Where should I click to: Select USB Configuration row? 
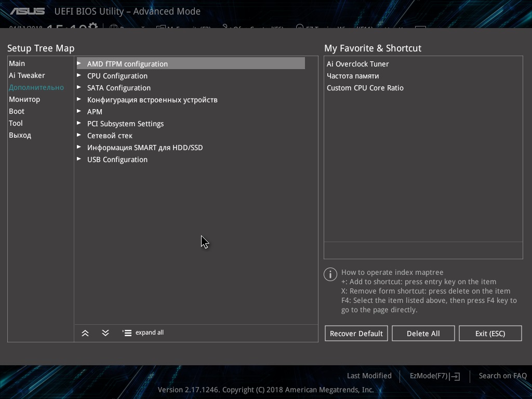(x=191, y=159)
